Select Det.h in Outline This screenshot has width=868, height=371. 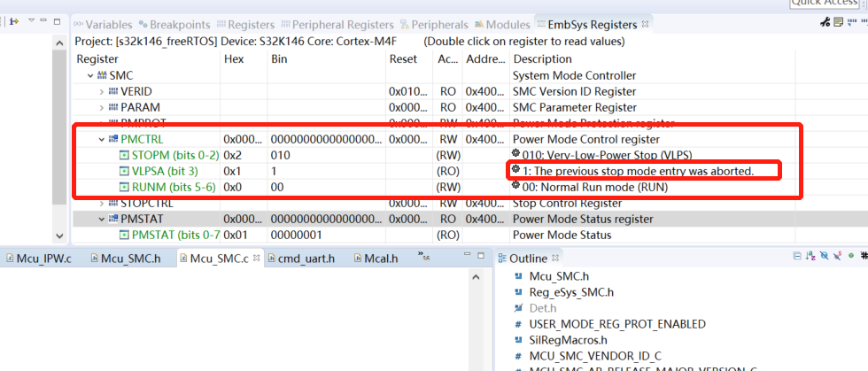[x=542, y=308]
